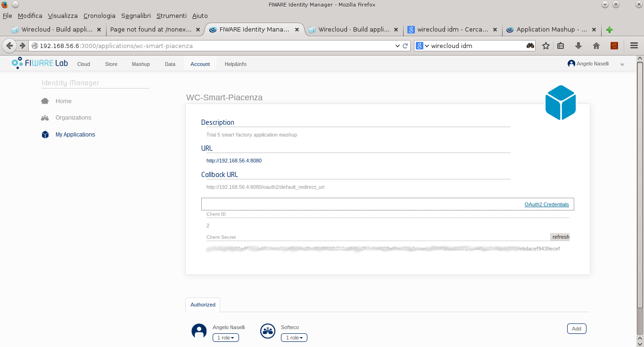Image resolution: width=644 pixels, height=347 pixels.
Task: Click the Google search engine icon
Action: pos(420,46)
